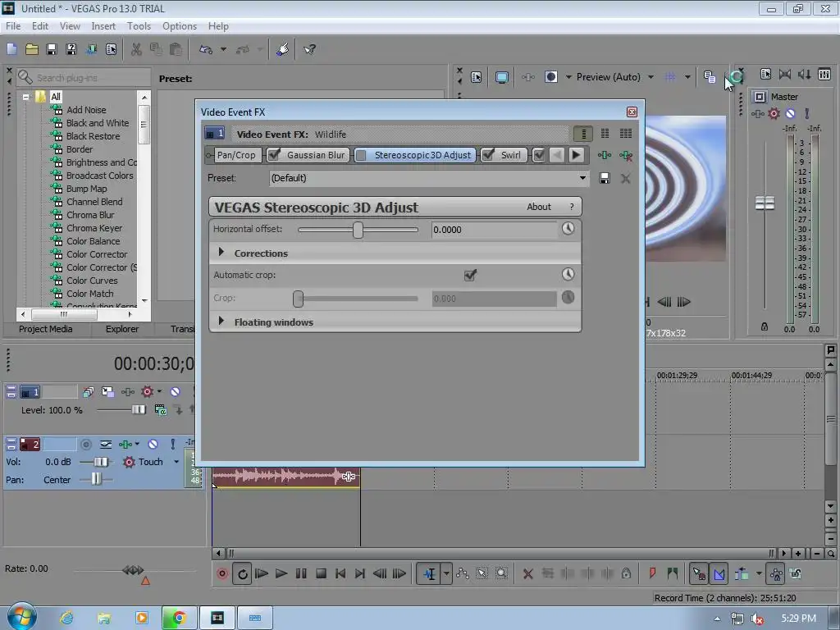Open the Edit menu
The width and height of the screenshot is (840, 630).
click(40, 26)
